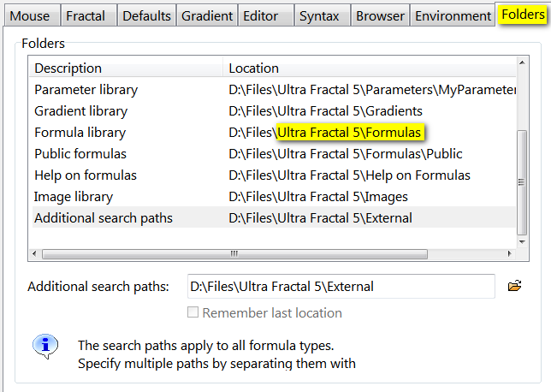
Task: Click the Ultra Fractal 5\Images location
Action: (318, 197)
